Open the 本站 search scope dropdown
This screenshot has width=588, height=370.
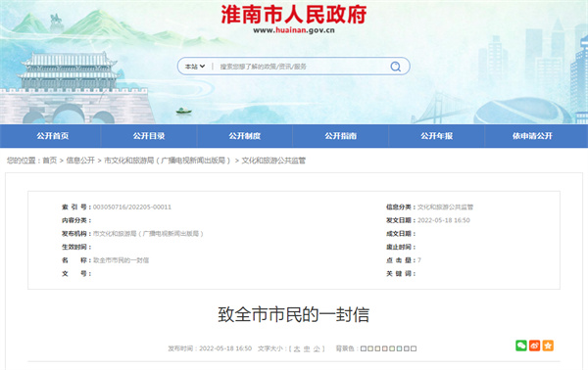(x=195, y=67)
